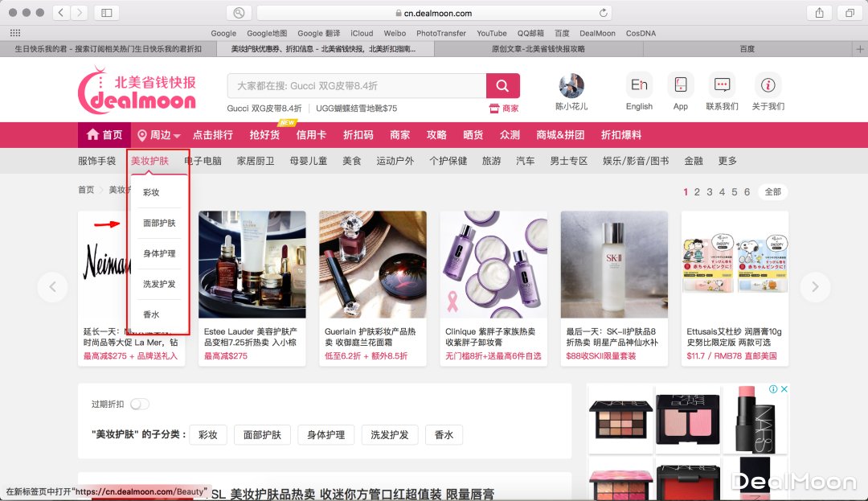Click the 商家 store icon under search
The height and width of the screenshot is (501, 868).
[504, 109]
